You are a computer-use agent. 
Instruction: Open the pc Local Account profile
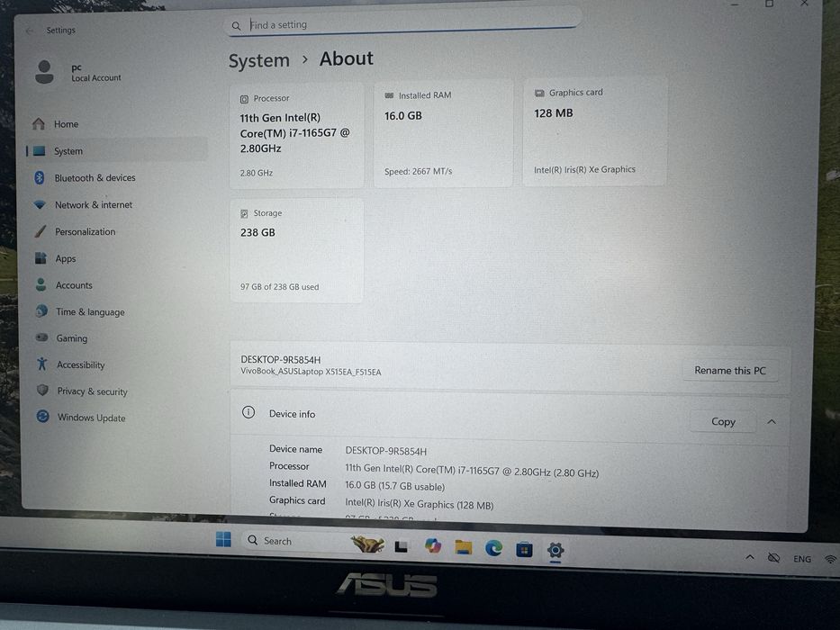click(x=78, y=72)
